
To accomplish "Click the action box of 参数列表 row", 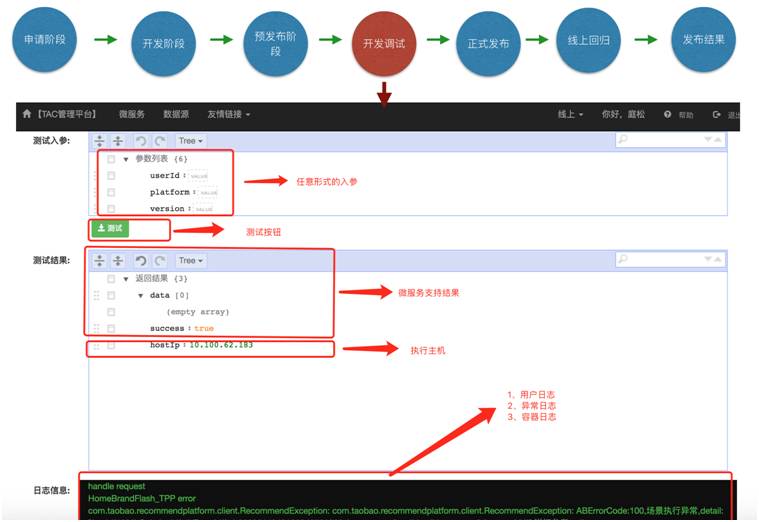I will (x=111, y=159).
